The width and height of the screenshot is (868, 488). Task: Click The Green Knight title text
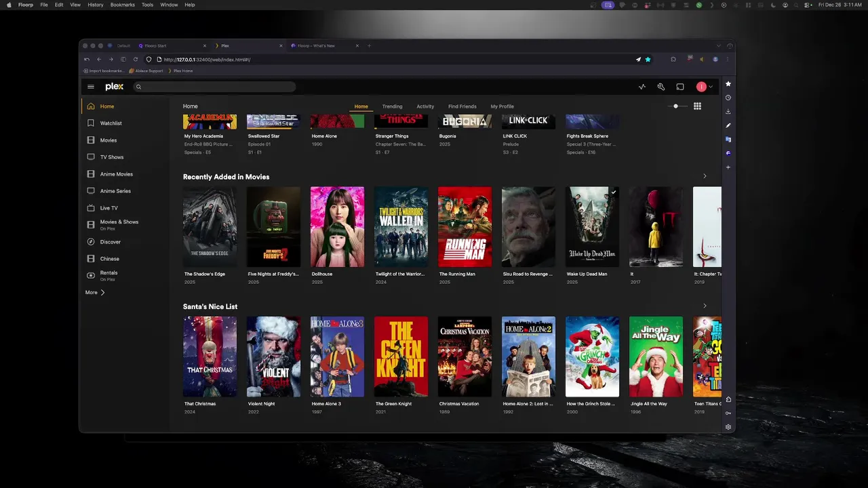(x=393, y=404)
